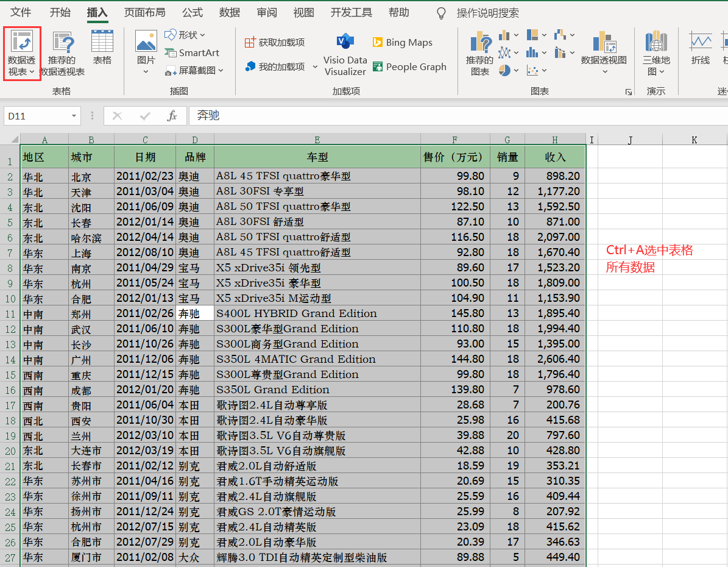The height and width of the screenshot is (567, 728).
Task: Click cell 辉腾3.0 TDI自动精英定制型柴油版
Action: pyautogui.click(x=317, y=557)
